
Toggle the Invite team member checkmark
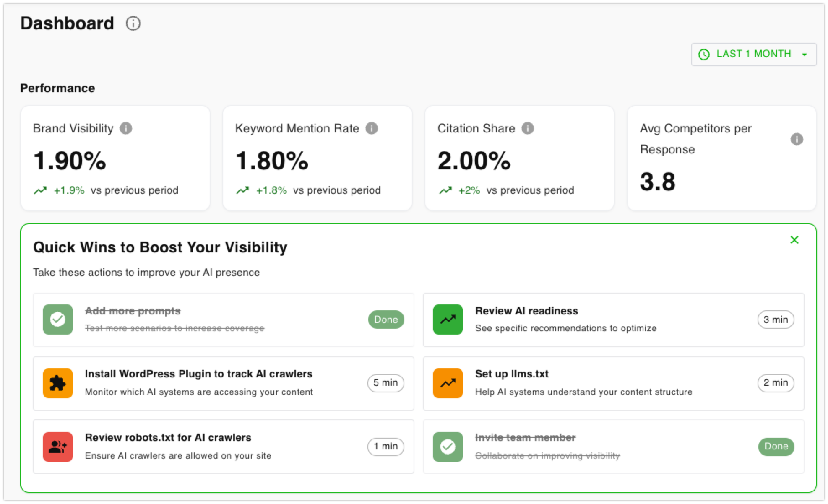448,447
